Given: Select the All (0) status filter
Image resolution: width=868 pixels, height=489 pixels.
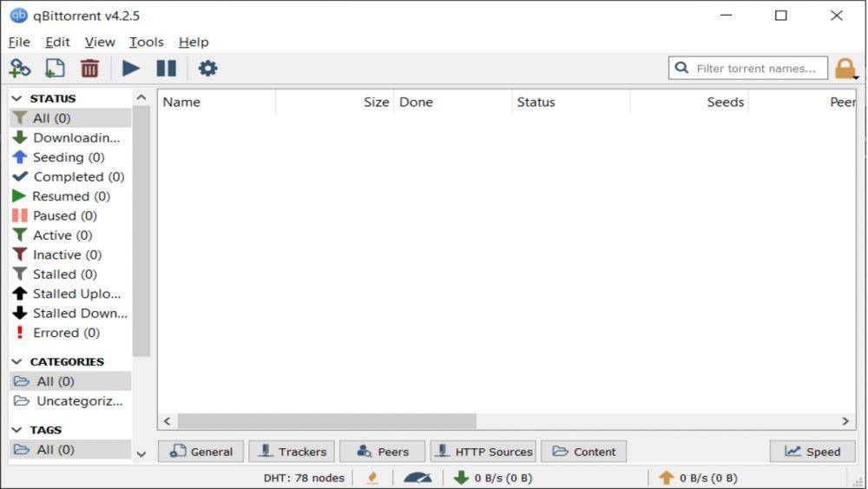Looking at the screenshot, I should (x=70, y=118).
